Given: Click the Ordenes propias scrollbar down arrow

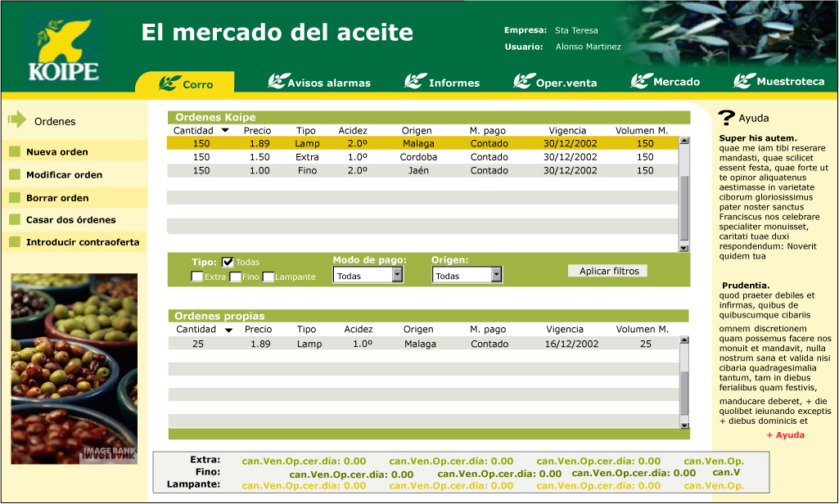Looking at the screenshot, I should click(683, 425).
